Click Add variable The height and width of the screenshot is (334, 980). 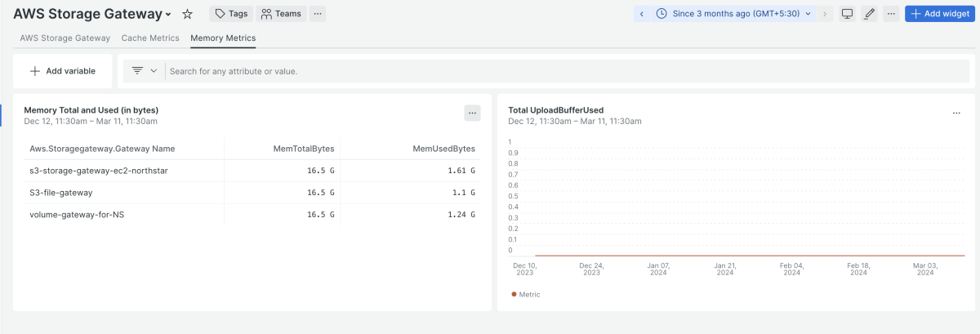click(x=63, y=71)
